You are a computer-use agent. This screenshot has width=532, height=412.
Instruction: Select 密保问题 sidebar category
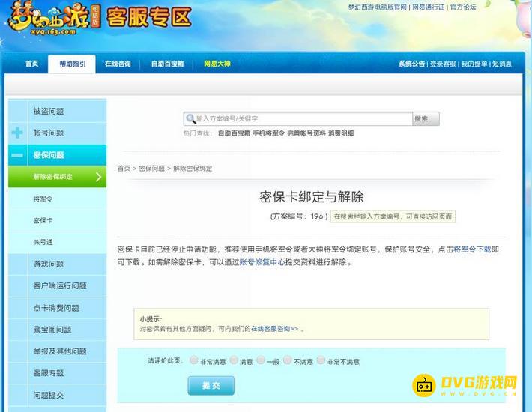(x=58, y=155)
